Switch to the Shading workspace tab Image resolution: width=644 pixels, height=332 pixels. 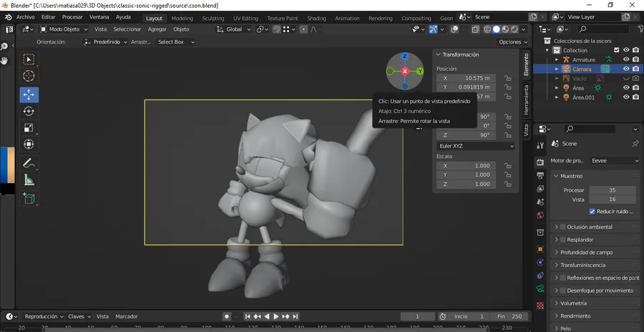click(316, 18)
